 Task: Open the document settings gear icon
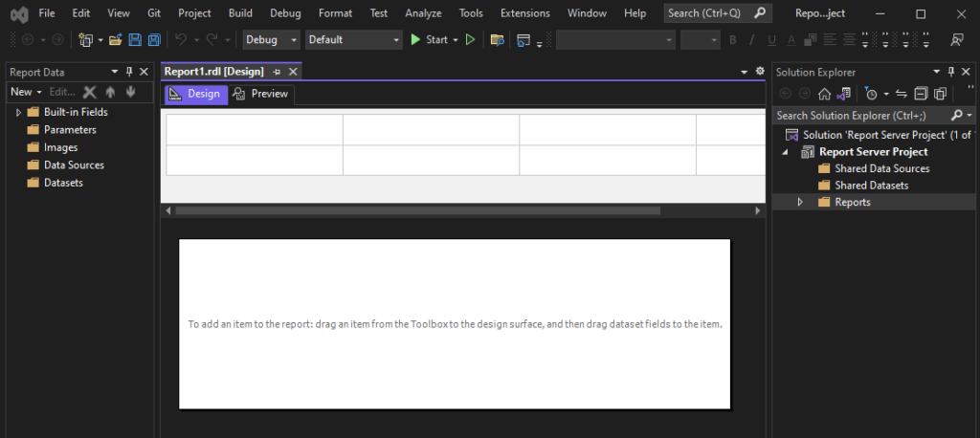(760, 71)
